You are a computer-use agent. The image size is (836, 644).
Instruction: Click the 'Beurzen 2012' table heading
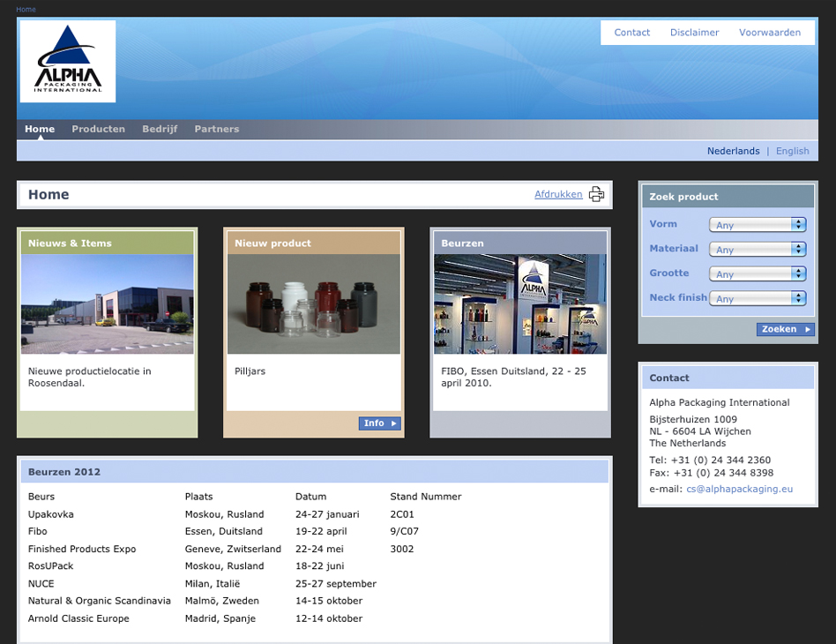64,472
